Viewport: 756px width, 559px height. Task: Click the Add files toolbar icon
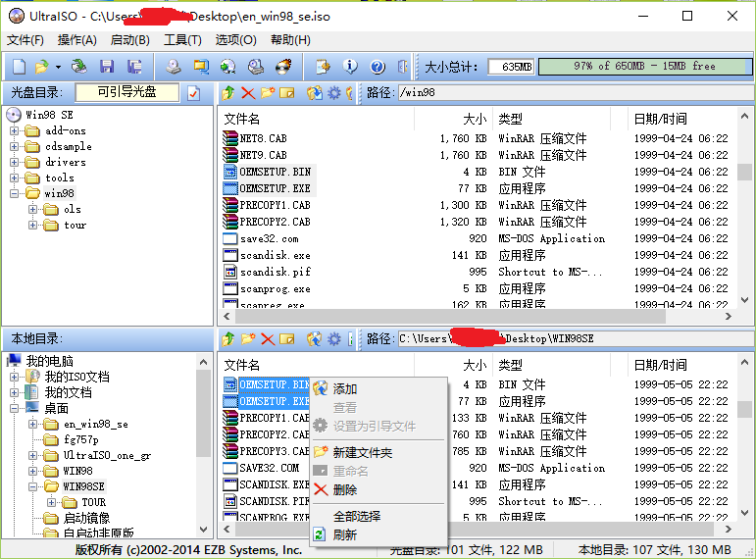tap(323, 66)
